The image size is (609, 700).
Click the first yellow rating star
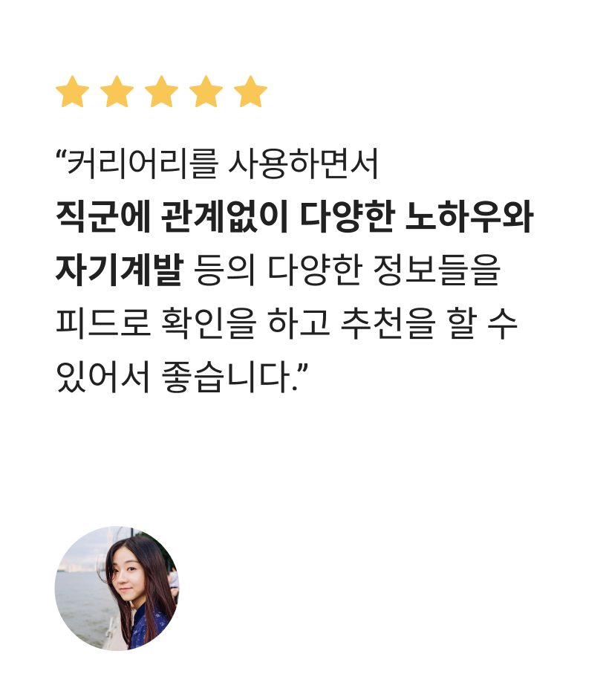(x=72, y=91)
